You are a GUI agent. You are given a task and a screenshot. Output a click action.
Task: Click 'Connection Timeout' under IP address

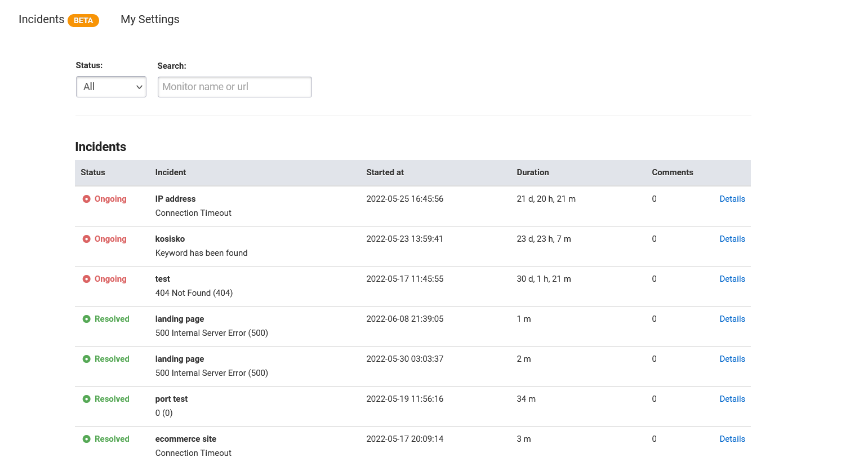193,213
